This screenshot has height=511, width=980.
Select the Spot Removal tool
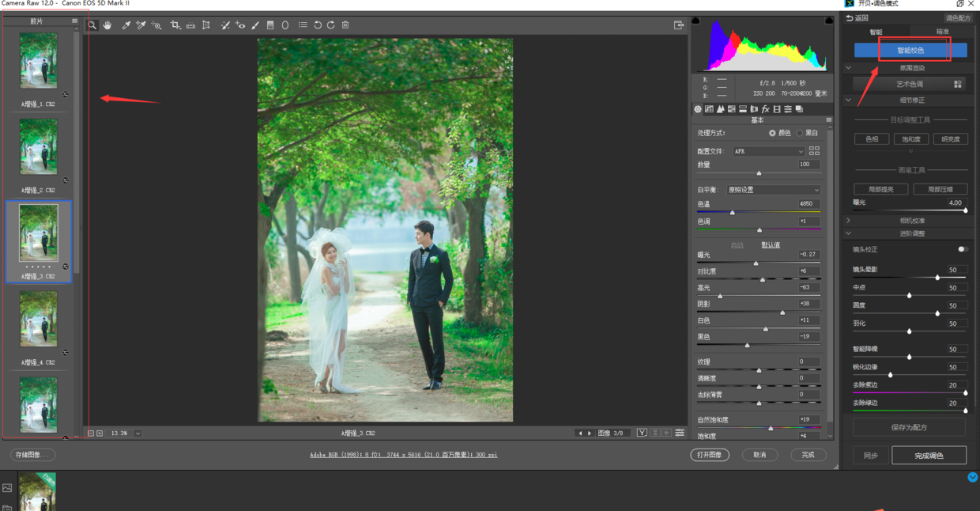225,25
